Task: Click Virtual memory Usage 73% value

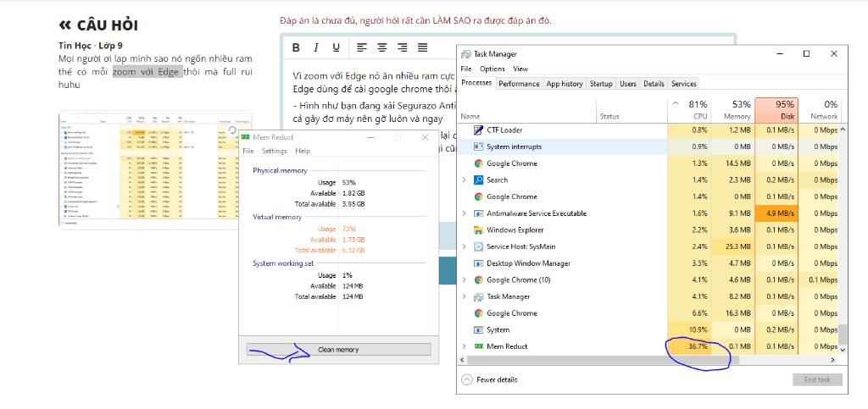Action: coord(348,229)
